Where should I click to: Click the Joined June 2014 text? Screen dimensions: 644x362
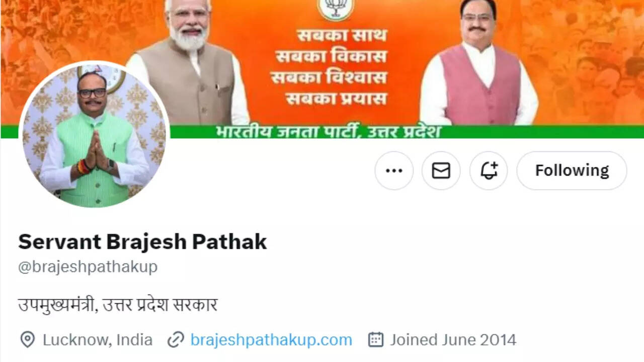[x=453, y=340]
